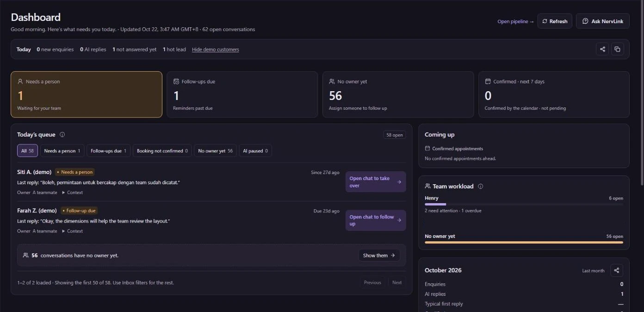This screenshot has width=644, height=312.
Task: Click the Needs a person badge on Siti A.
Action: pos(74,172)
